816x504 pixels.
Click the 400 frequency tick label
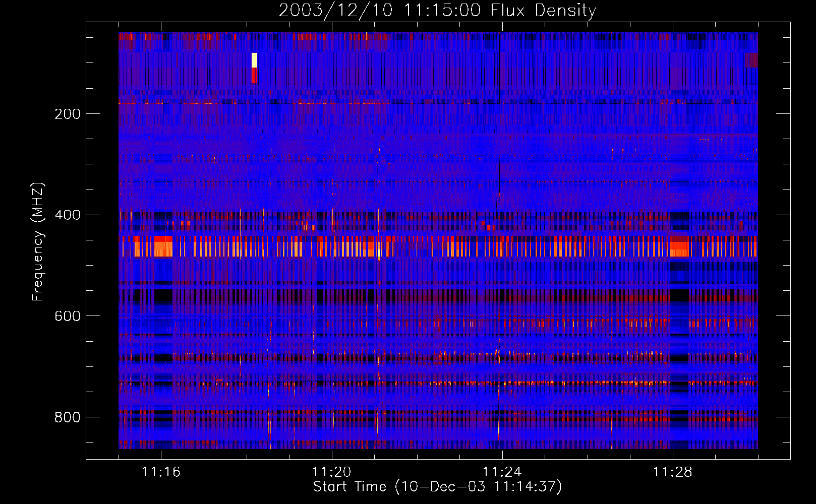(x=67, y=215)
